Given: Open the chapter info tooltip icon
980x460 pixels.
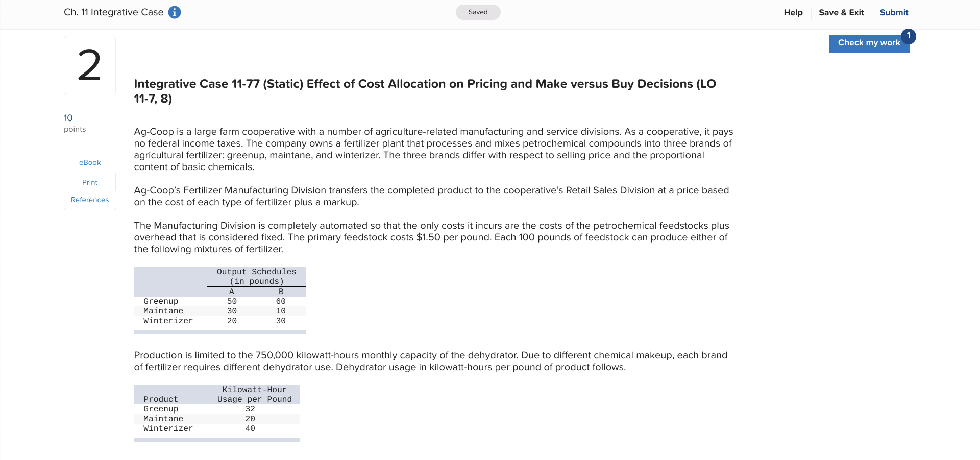Looking at the screenshot, I should click(174, 12).
